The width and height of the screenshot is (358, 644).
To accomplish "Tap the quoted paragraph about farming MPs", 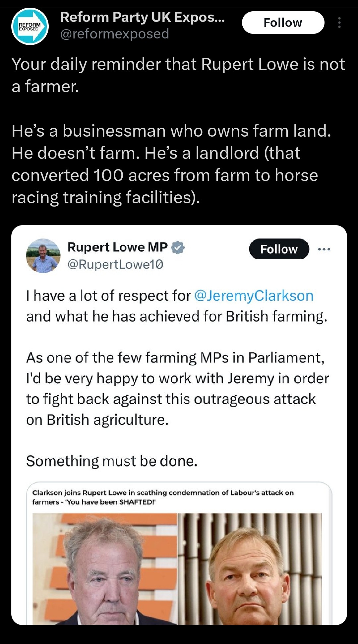I will click(177, 388).
